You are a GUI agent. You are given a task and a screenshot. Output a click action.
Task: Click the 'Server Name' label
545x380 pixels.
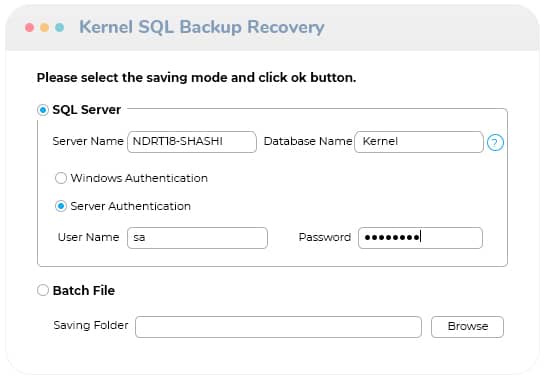[88, 141]
